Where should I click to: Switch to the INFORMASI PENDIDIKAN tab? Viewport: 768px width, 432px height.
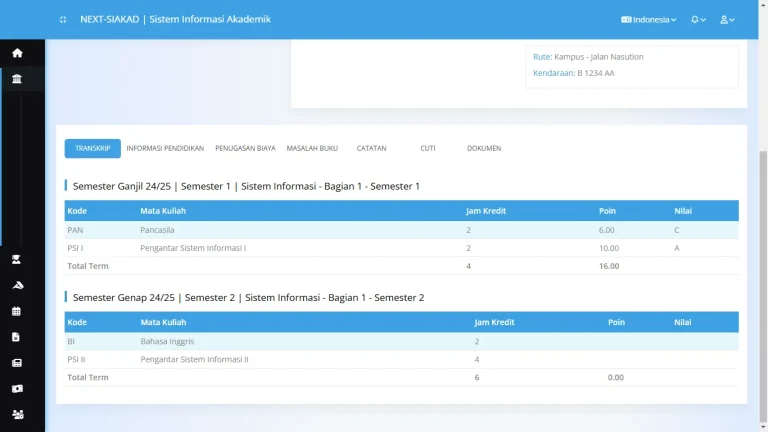coord(165,148)
